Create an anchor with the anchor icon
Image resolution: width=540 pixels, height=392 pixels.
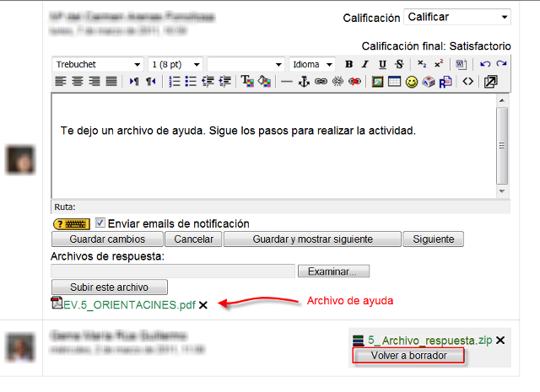[305, 82]
